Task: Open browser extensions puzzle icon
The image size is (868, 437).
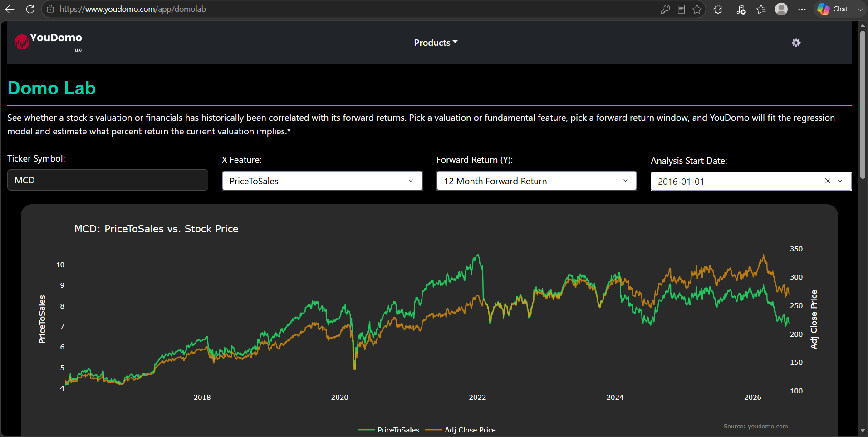Action: 718,9
